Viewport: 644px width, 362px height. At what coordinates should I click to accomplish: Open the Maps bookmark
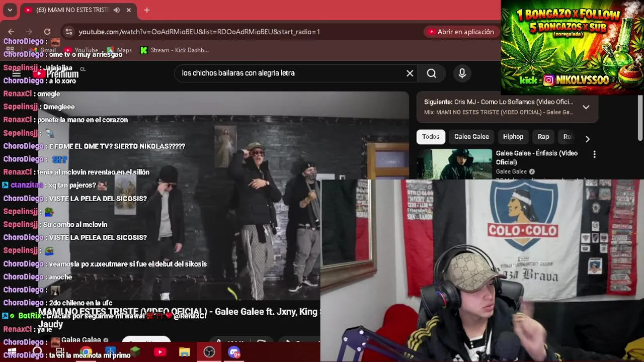tap(119, 50)
